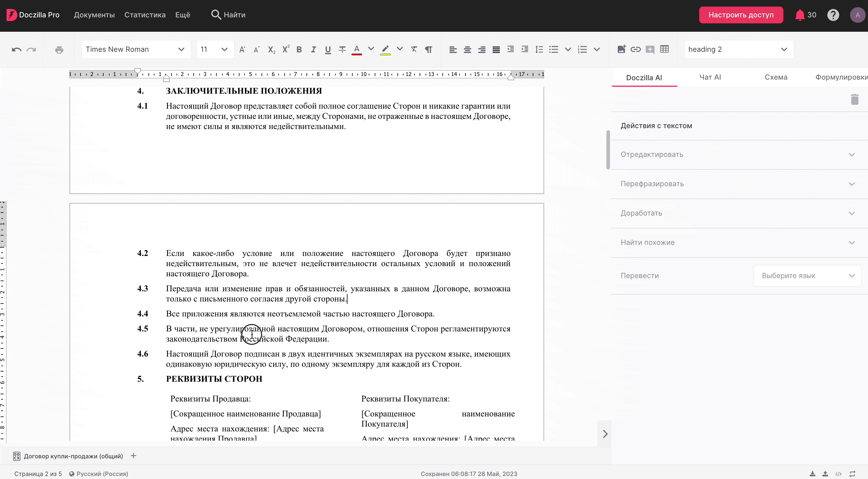Viewport: 868px width, 479px height.
Task: Open the highlight color picker arrow
Action: 400,49
